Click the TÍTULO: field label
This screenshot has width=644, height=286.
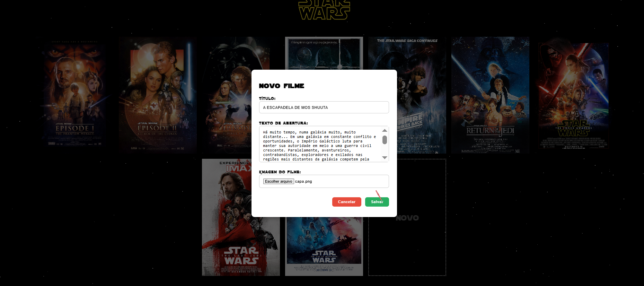(267, 98)
